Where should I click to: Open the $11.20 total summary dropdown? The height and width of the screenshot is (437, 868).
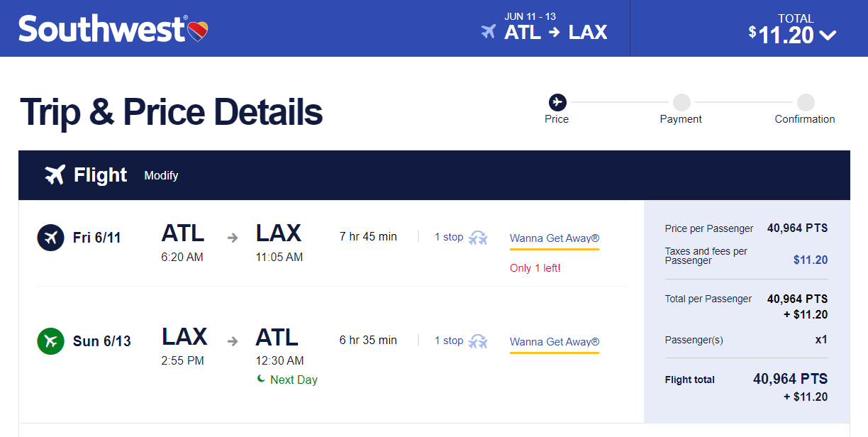(x=793, y=29)
